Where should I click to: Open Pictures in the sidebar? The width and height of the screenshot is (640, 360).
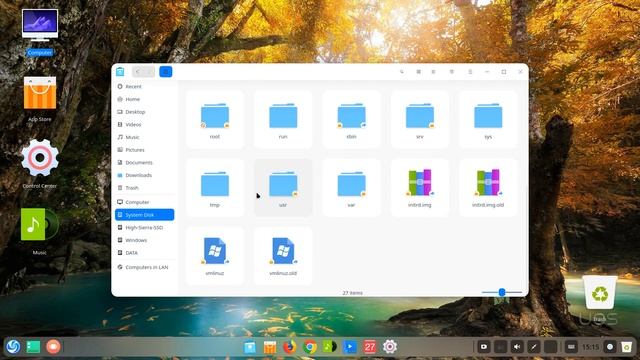coord(144,150)
